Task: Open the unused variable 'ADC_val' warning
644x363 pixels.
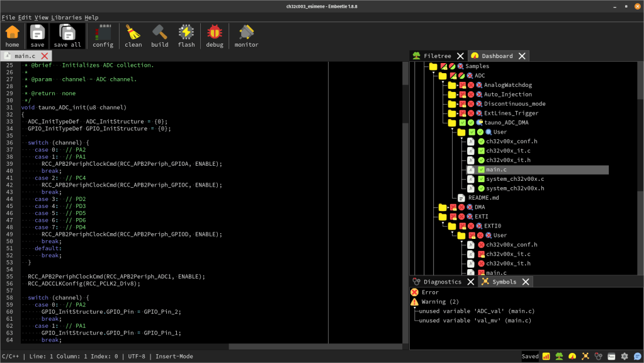Action: (477, 311)
